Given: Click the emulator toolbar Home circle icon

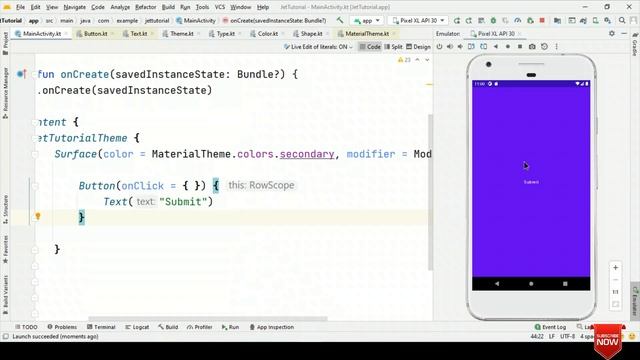Looking at the screenshot, I should click(507, 47).
